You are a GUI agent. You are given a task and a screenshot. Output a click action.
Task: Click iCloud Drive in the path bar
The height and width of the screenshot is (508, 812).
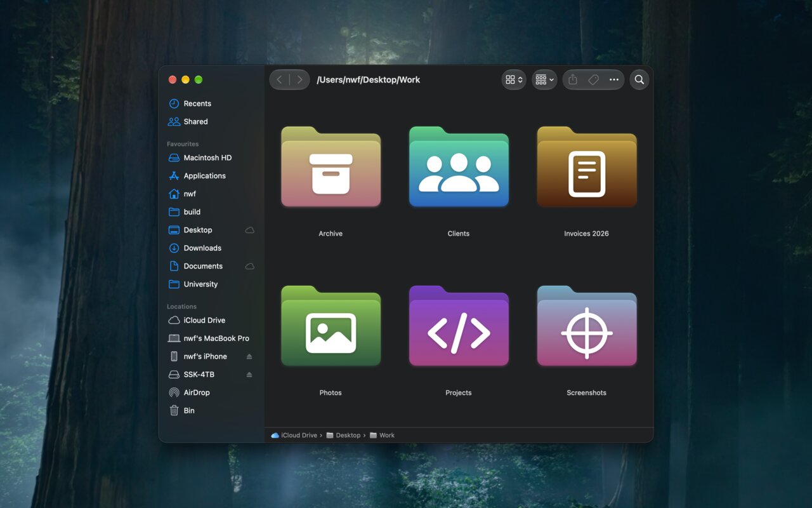294,436
